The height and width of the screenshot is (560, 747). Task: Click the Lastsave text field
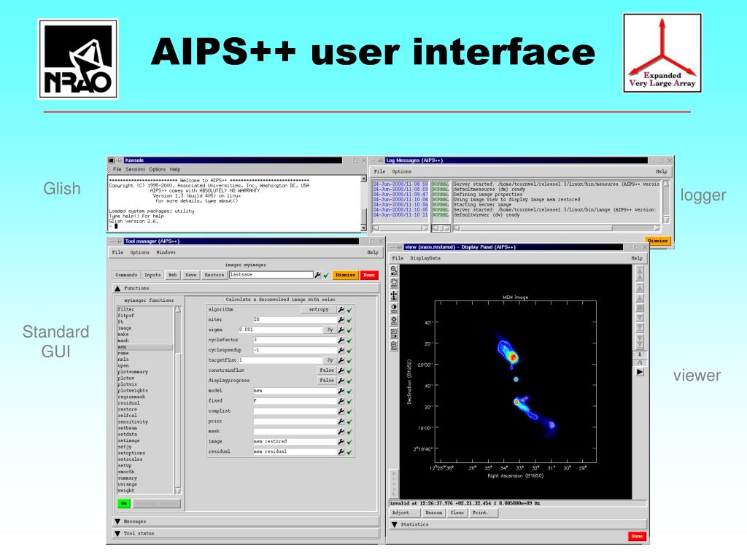coord(271,275)
